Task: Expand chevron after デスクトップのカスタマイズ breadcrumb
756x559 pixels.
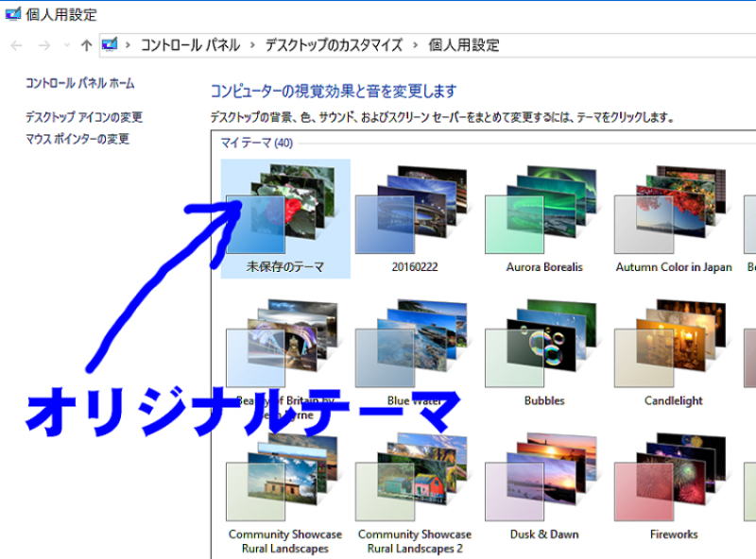Action: [416, 45]
